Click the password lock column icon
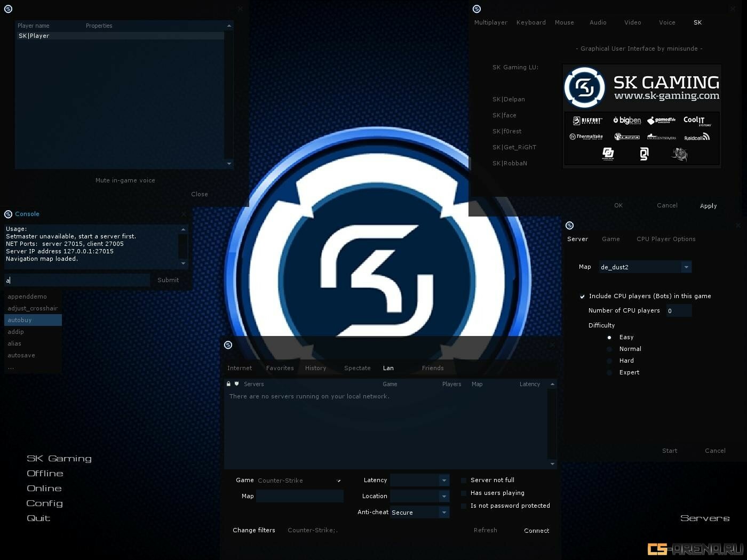Screen dimensions: 747x560 pos(228,384)
